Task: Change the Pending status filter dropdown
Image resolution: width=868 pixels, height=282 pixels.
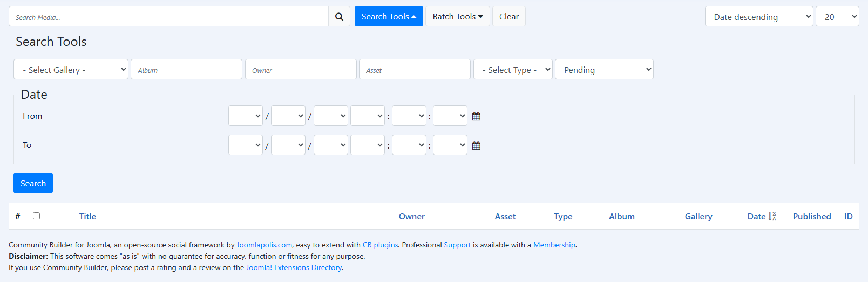Action: click(603, 70)
